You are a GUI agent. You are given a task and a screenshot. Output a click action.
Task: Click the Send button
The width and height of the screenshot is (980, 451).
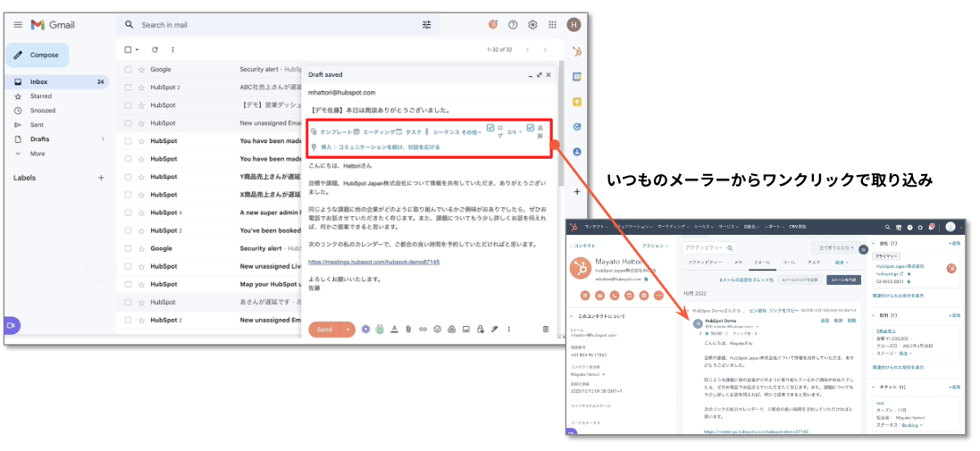click(x=325, y=330)
